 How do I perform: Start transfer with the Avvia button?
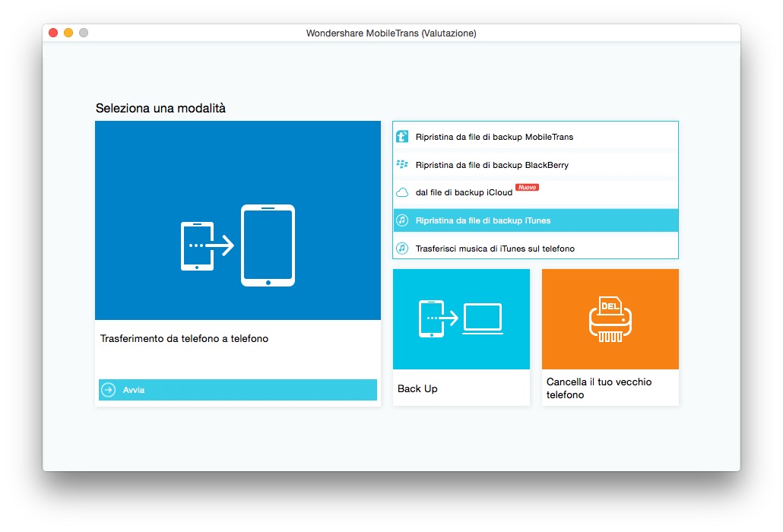[238, 390]
